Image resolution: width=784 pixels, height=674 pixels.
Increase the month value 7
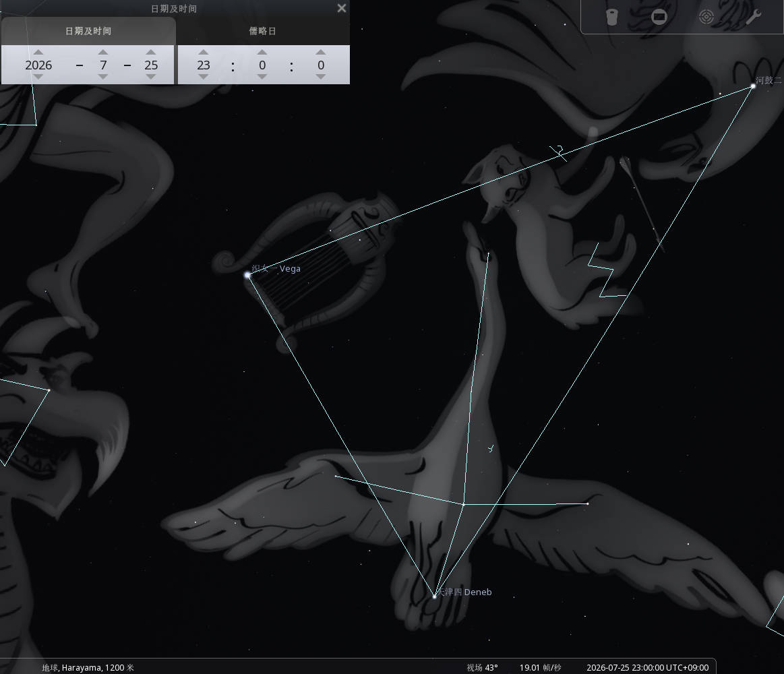click(x=103, y=52)
